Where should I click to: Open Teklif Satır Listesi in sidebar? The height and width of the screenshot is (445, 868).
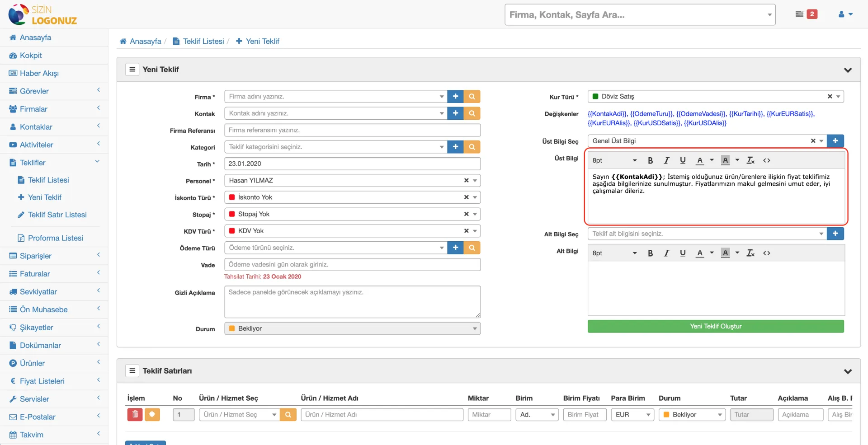point(57,215)
